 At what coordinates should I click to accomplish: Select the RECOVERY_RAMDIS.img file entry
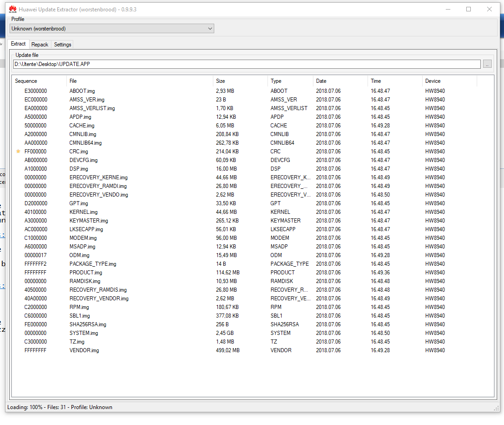98,290
